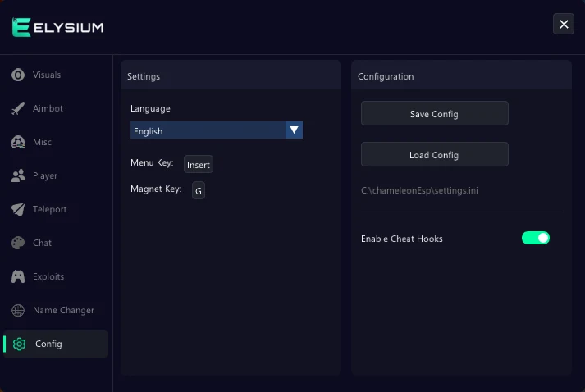The width and height of the screenshot is (585, 392).
Task: Close the Elysium window
Action: 564,25
